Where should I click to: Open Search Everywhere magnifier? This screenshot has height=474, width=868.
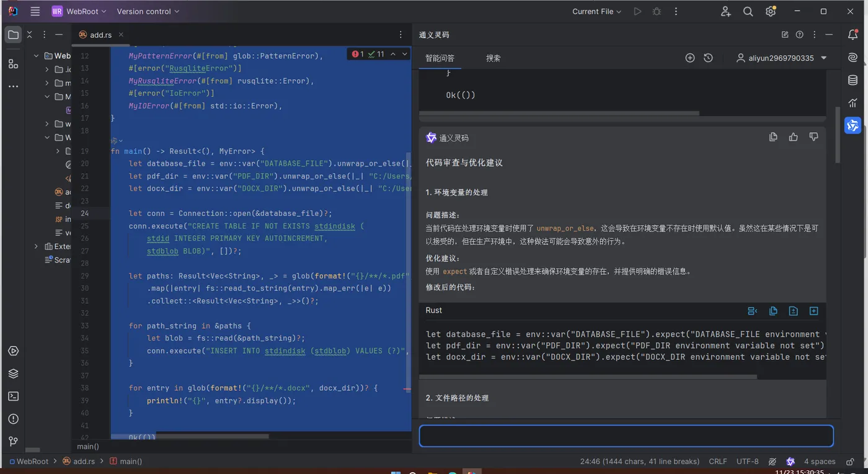coord(748,11)
